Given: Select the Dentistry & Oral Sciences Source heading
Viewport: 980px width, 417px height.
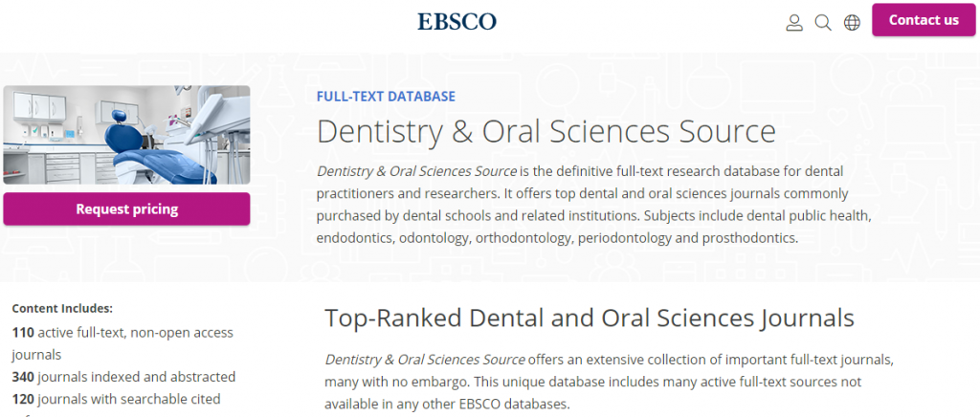Looking at the screenshot, I should (546, 131).
